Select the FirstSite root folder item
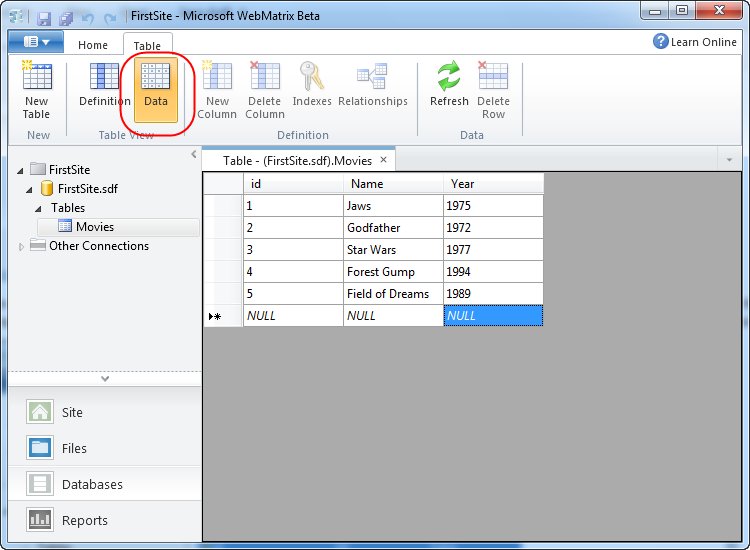Image resolution: width=750 pixels, height=550 pixels. pos(60,169)
